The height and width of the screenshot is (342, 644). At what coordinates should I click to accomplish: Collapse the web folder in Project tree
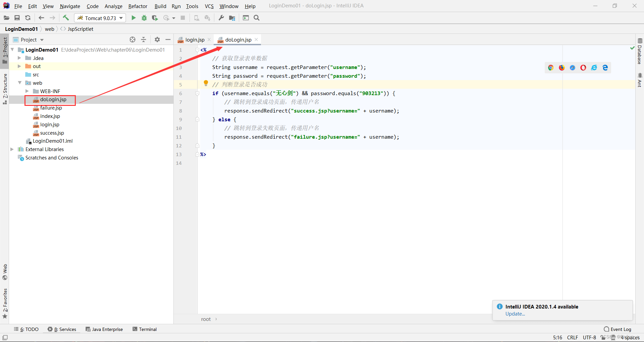point(19,83)
